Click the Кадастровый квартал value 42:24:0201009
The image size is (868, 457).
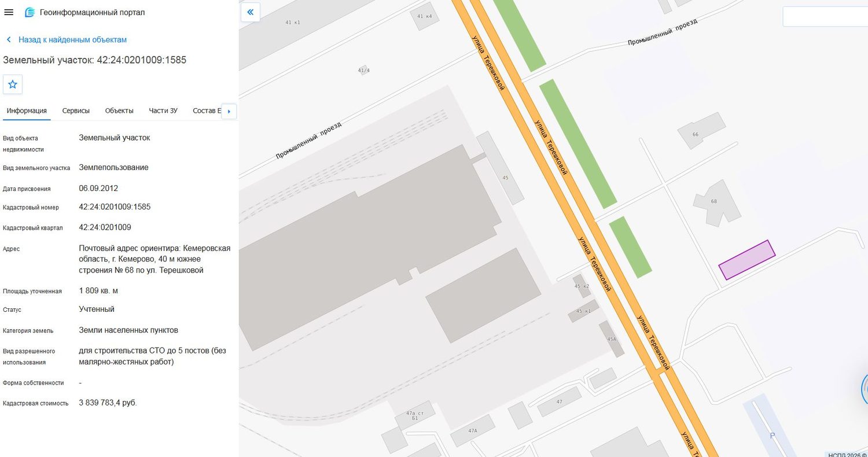(105, 227)
